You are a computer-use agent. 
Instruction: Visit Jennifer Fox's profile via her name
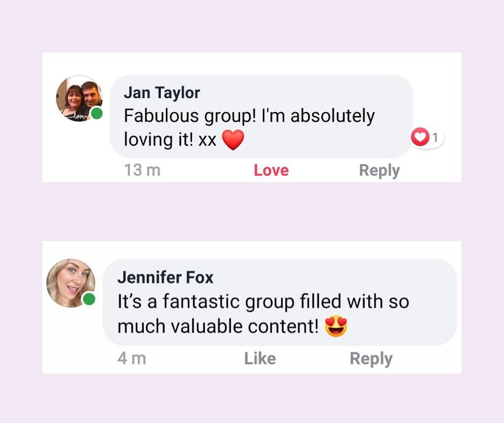point(165,278)
